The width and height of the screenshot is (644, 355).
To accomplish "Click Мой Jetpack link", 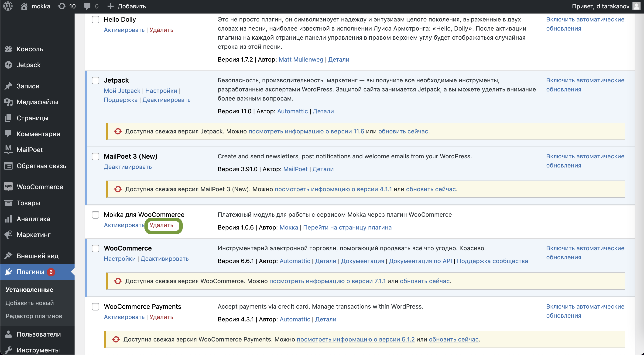I will click(x=122, y=91).
